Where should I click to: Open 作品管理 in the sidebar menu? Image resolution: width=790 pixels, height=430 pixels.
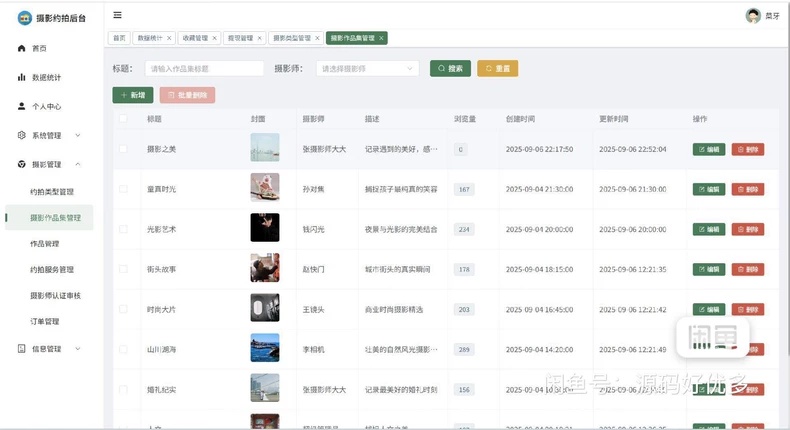coord(45,243)
